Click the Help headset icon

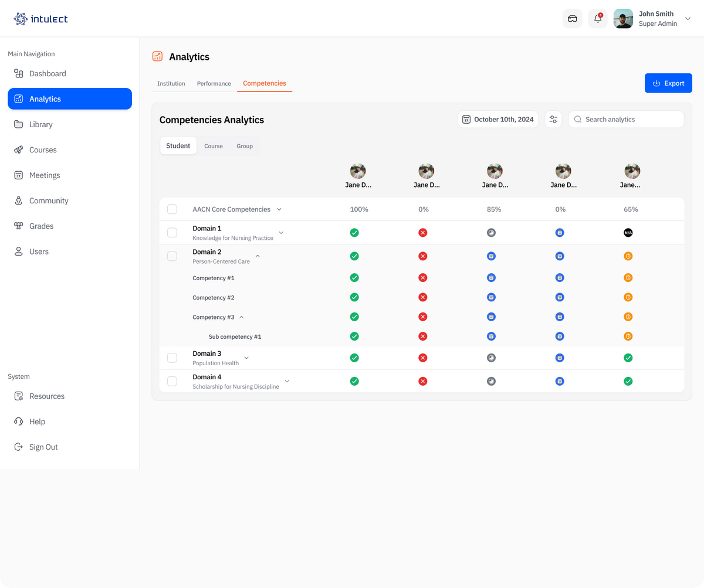point(19,422)
